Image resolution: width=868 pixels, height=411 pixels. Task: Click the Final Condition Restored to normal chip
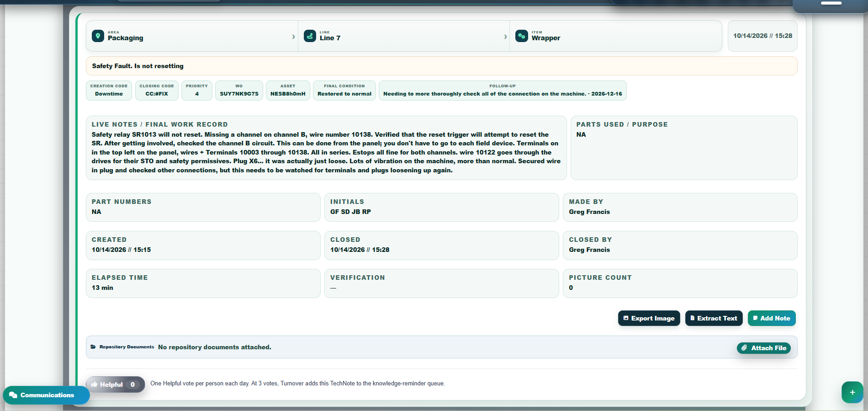tap(344, 90)
